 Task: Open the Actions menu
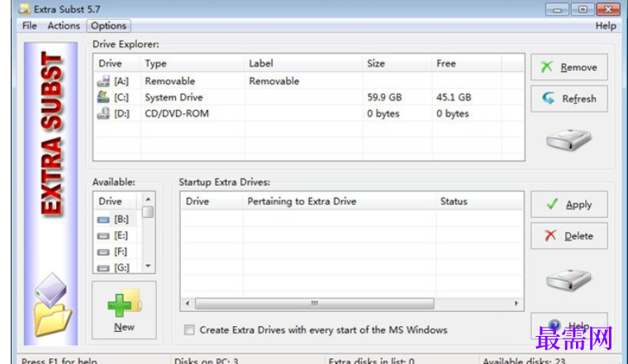click(64, 26)
